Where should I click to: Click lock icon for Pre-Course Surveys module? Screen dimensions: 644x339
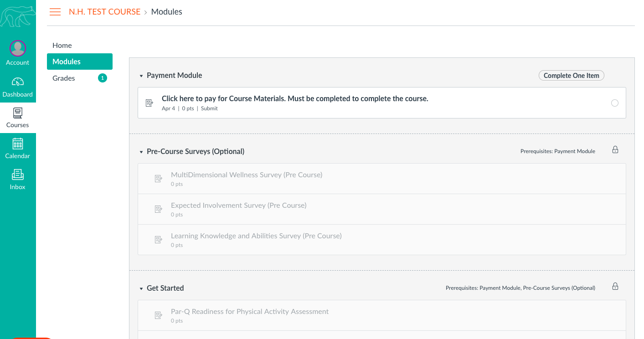615,150
